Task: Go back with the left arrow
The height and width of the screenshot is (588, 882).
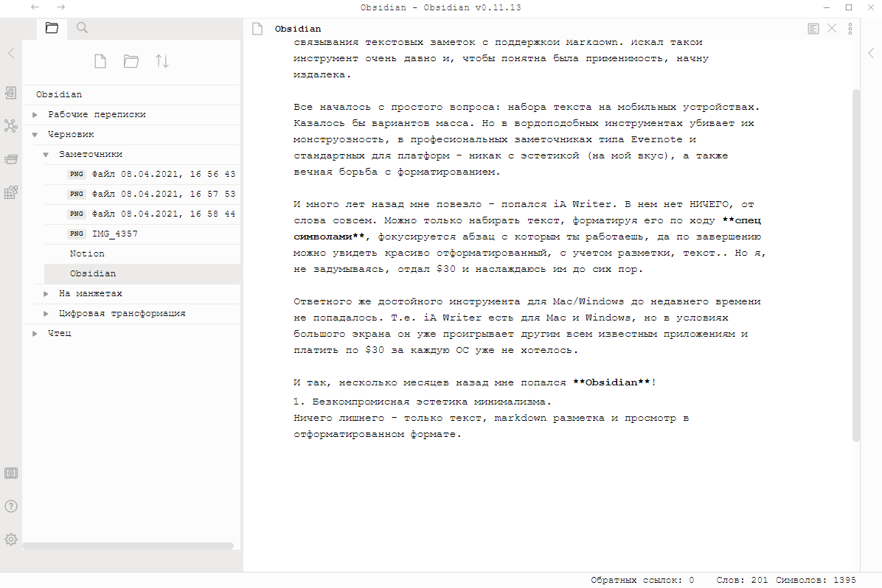Action: click(35, 7)
